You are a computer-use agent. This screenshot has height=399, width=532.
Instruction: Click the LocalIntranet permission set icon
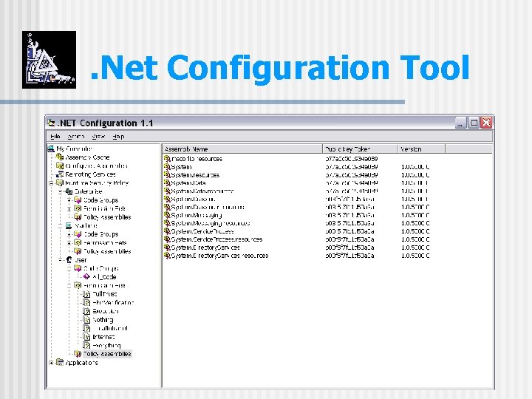click(x=86, y=328)
